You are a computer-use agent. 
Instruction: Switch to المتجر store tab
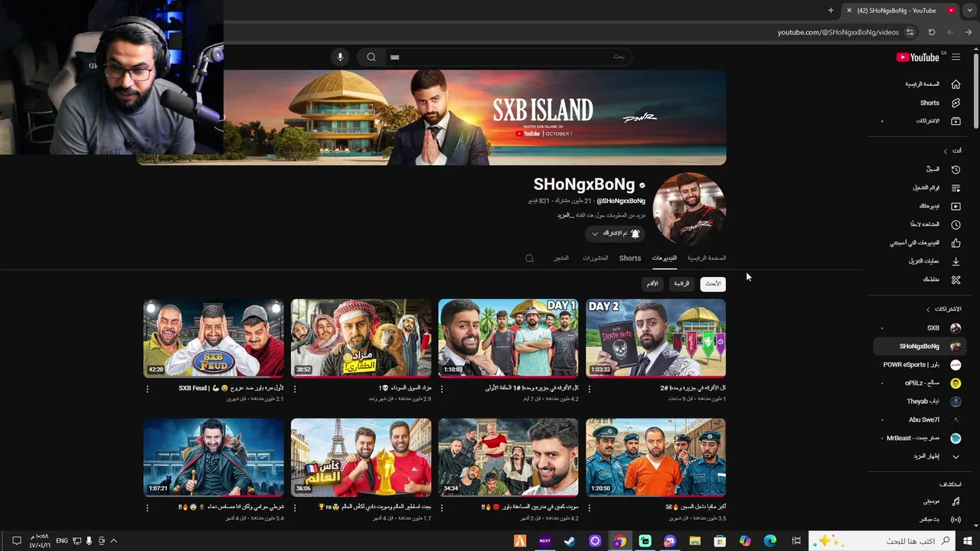tap(561, 259)
